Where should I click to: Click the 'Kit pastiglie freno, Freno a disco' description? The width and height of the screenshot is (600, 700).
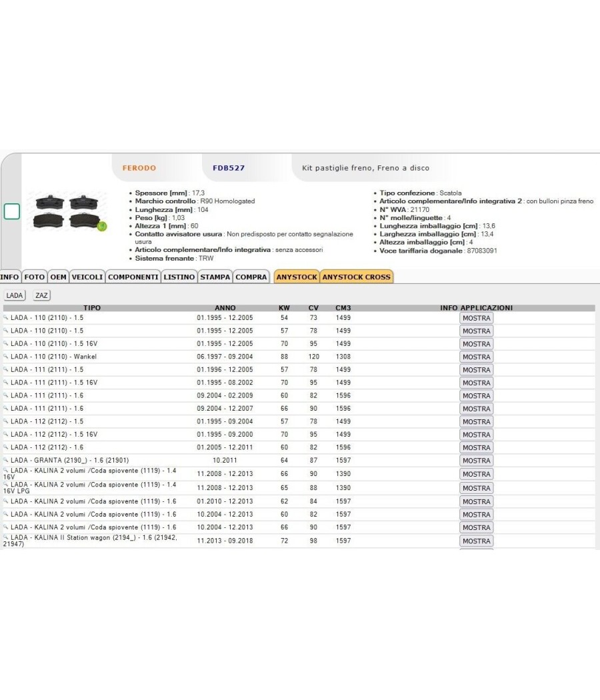point(365,168)
